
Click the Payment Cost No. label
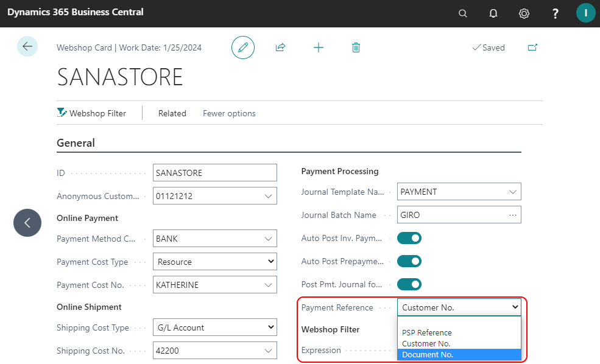90,285
